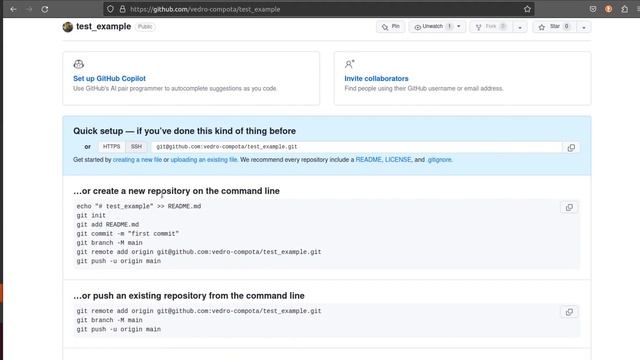The height and width of the screenshot is (360, 640).
Task: Reload the page with the refresh icon
Action: 44,9
